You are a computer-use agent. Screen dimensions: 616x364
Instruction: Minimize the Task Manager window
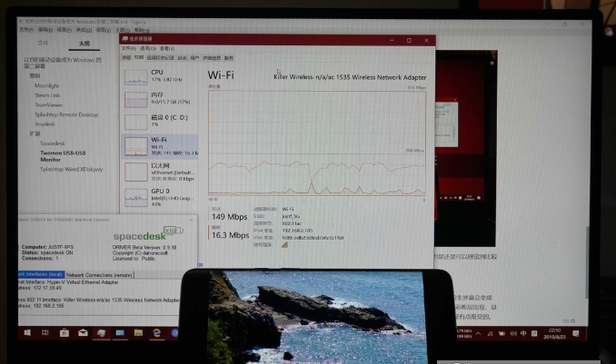point(392,40)
